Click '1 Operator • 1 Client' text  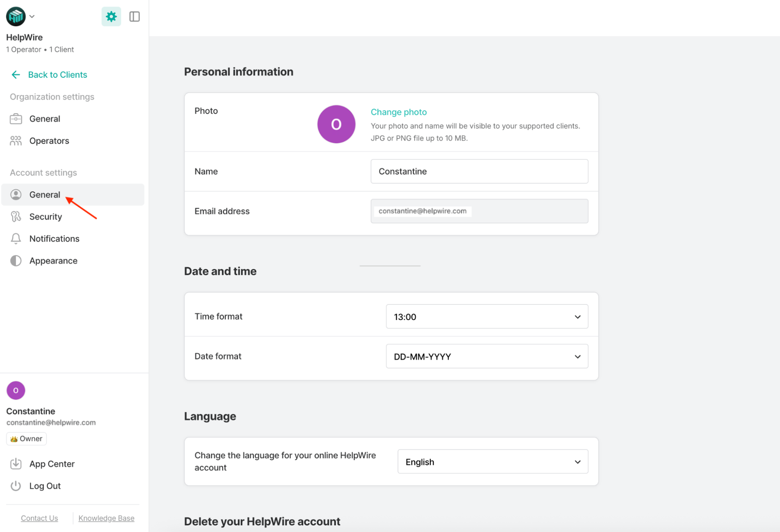(40, 50)
